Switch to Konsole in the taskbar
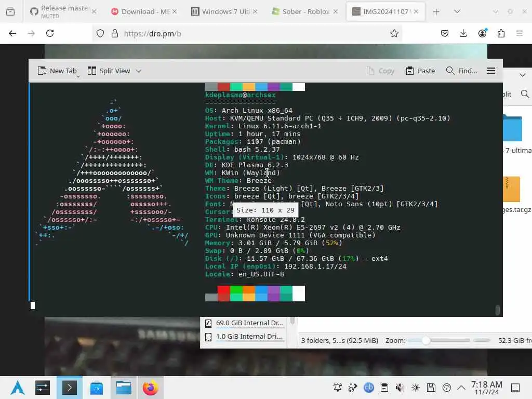The height and width of the screenshot is (399, 532). point(70,388)
